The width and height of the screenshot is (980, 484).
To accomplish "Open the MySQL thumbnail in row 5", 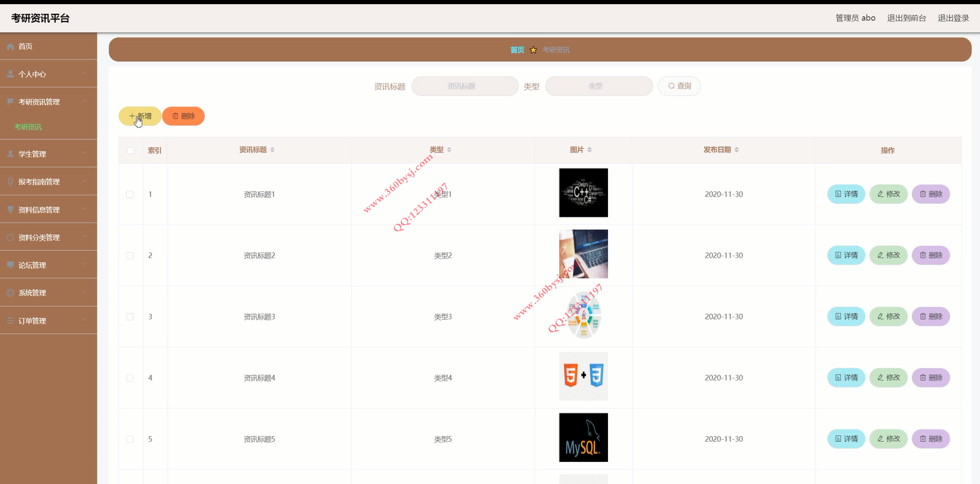I will (x=583, y=437).
